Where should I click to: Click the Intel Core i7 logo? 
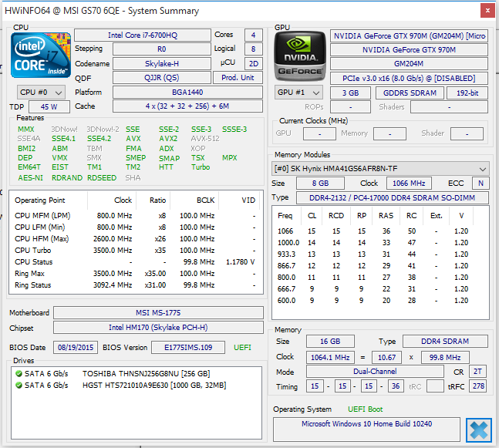point(41,55)
